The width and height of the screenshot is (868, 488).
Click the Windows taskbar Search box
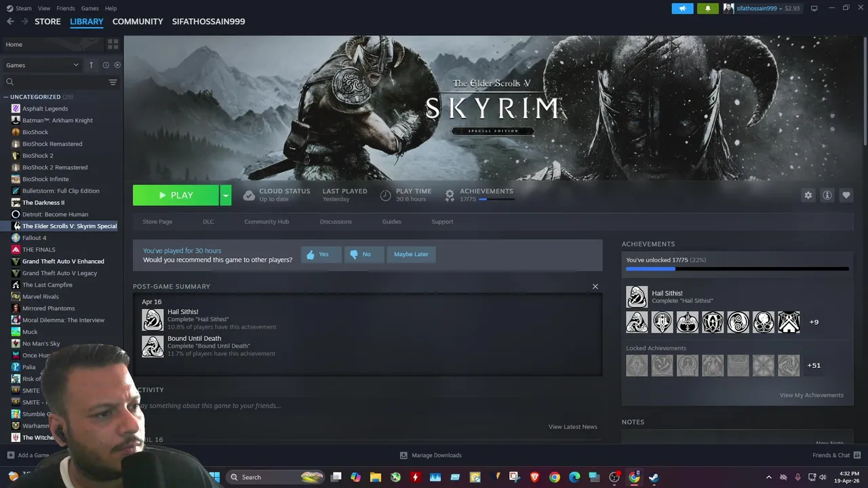click(x=275, y=477)
